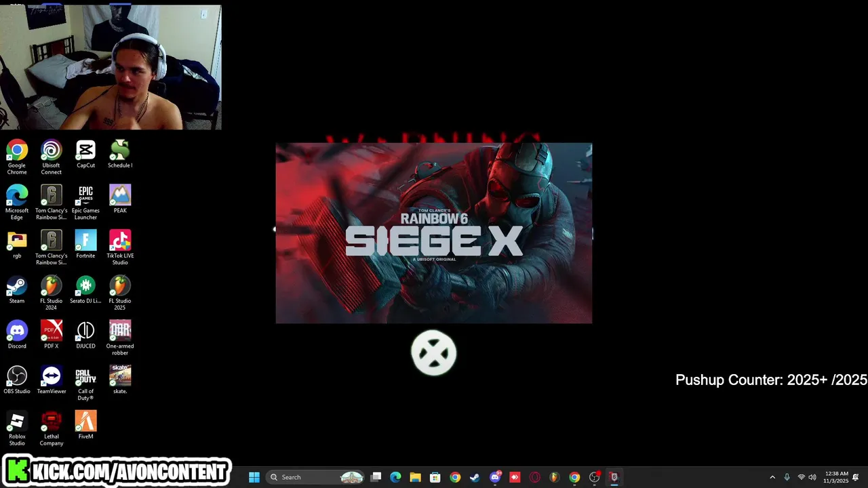Open Discord desktop shortcut
Viewport: 868px width, 488px height.
pyautogui.click(x=17, y=335)
